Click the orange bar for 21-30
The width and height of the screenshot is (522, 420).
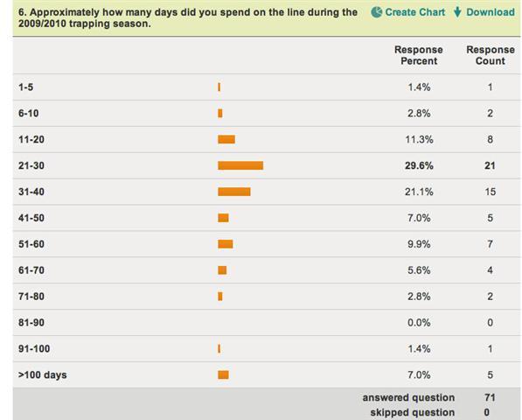click(x=240, y=165)
